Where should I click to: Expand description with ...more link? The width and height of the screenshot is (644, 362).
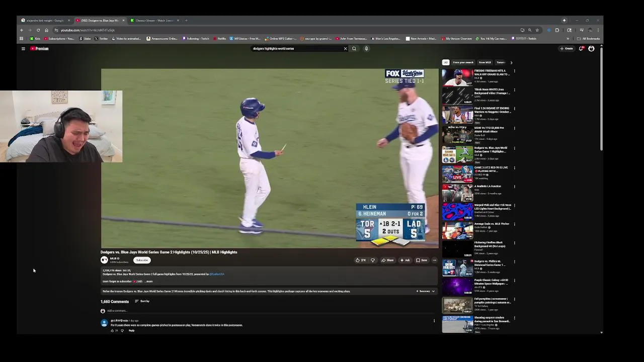(x=148, y=282)
